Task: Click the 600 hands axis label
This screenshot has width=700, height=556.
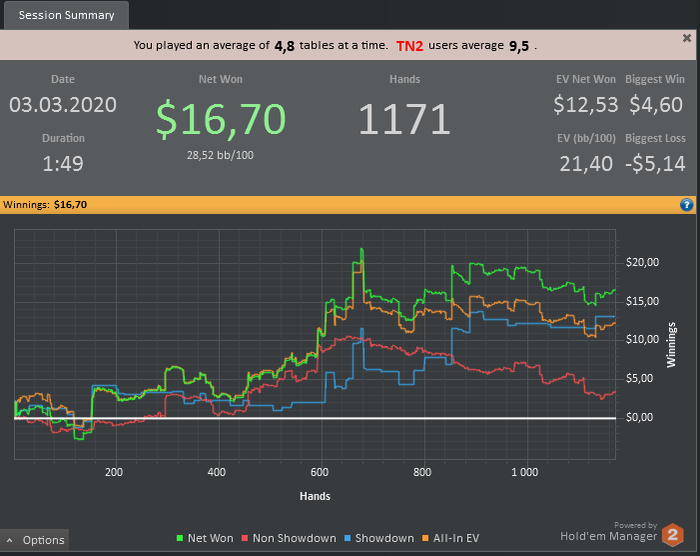Action: point(320,472)
